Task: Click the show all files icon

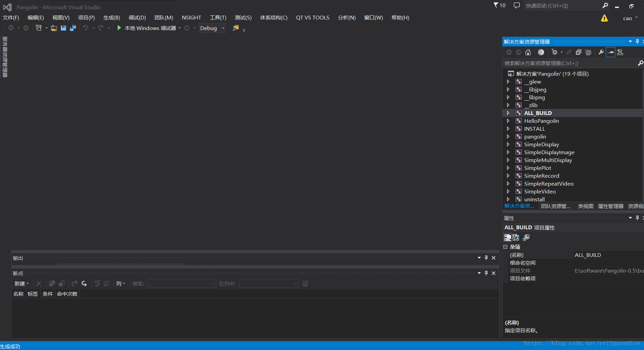Action: [588, 52]
